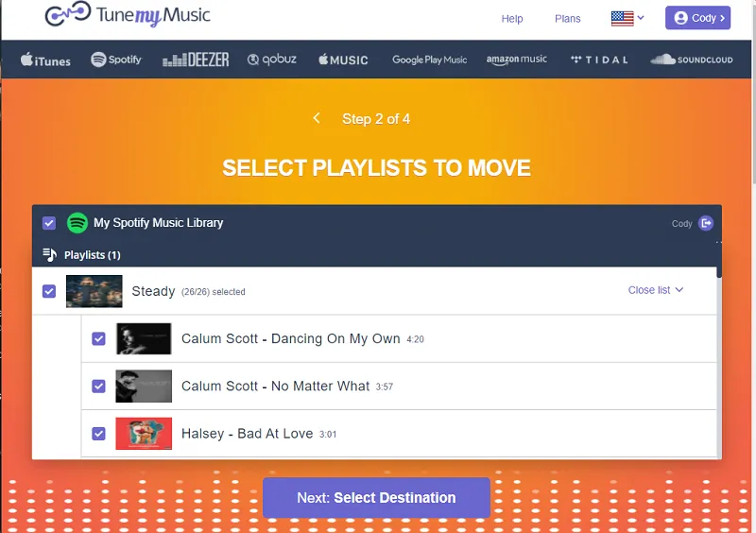Toggle My Spotify Music Library checkbox
756x533 pixels.
click(49, 223)
